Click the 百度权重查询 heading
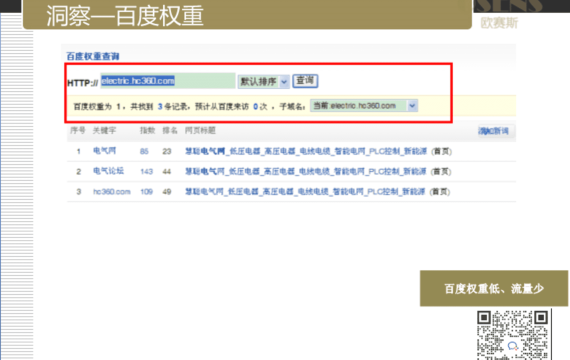Screen dimensions: 570x360 coord(93,56)
